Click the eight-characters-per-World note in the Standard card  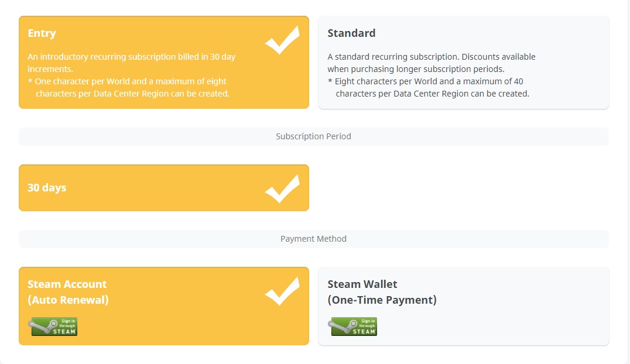pyautogui.click(x=427, y=87)
